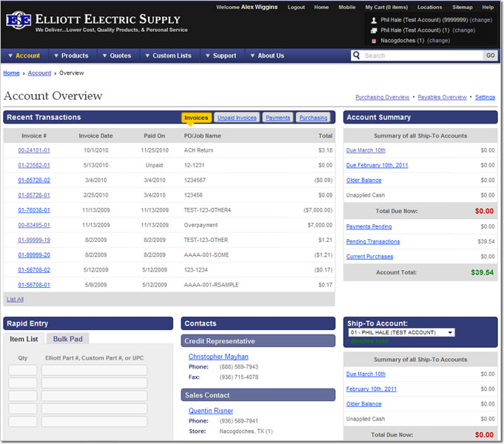Switch to Unpaid Invoices tab
This screenshot has height=444, width=504.
tap(237, 118)
